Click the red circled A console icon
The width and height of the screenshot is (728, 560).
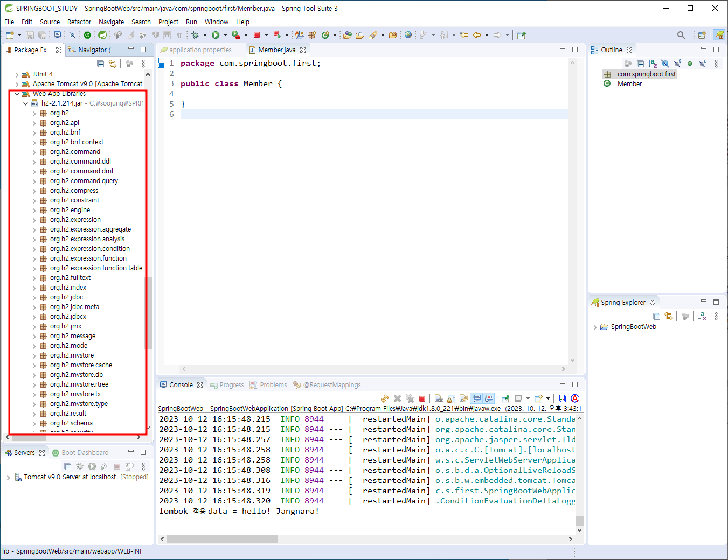574,398
